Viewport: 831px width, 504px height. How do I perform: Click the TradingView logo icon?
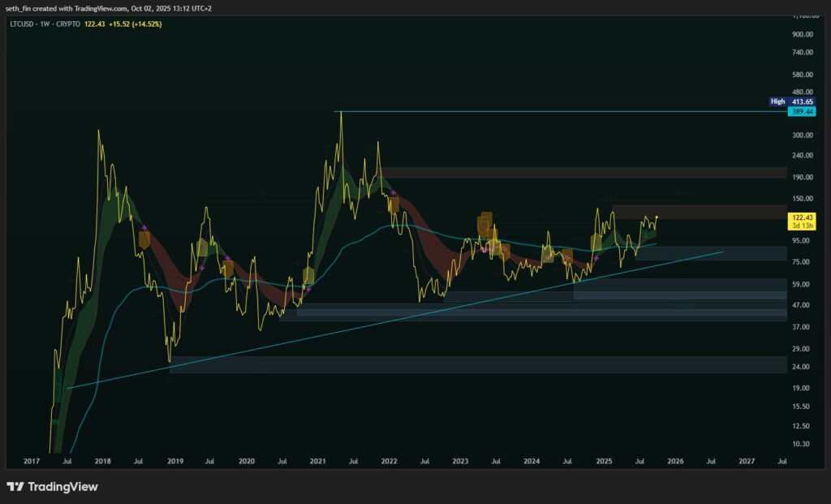pos(15,486)
